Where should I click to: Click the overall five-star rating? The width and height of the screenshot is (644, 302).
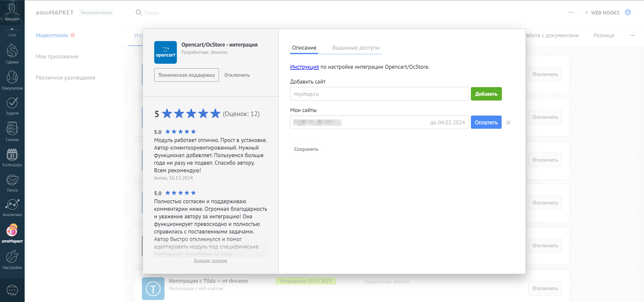point(191,114)
